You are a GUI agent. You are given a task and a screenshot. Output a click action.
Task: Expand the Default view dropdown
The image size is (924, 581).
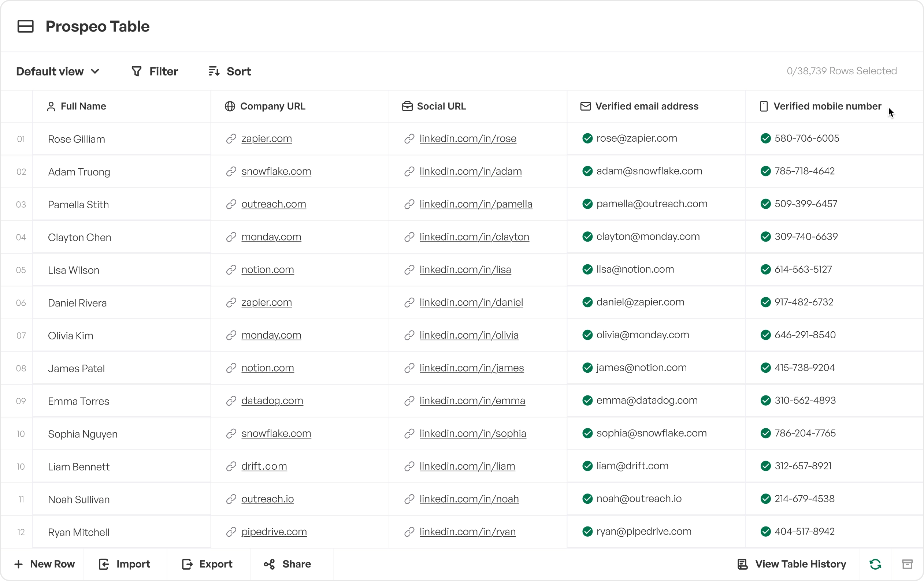(x=58, y=71)
